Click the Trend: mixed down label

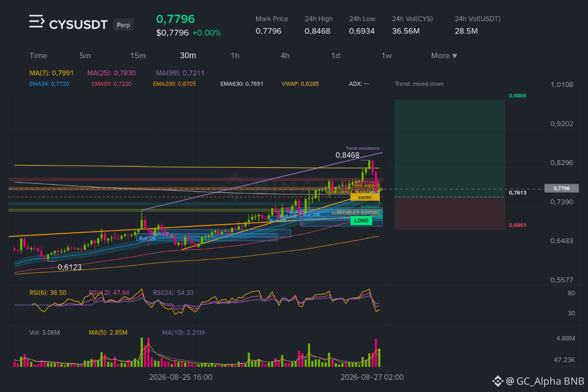(x=419, y=84)
